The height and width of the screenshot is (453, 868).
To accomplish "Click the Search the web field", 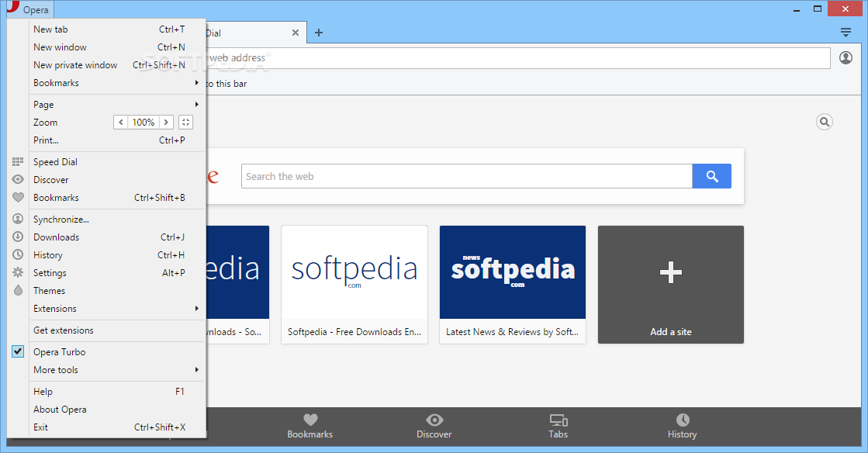I will coord(467,176).
